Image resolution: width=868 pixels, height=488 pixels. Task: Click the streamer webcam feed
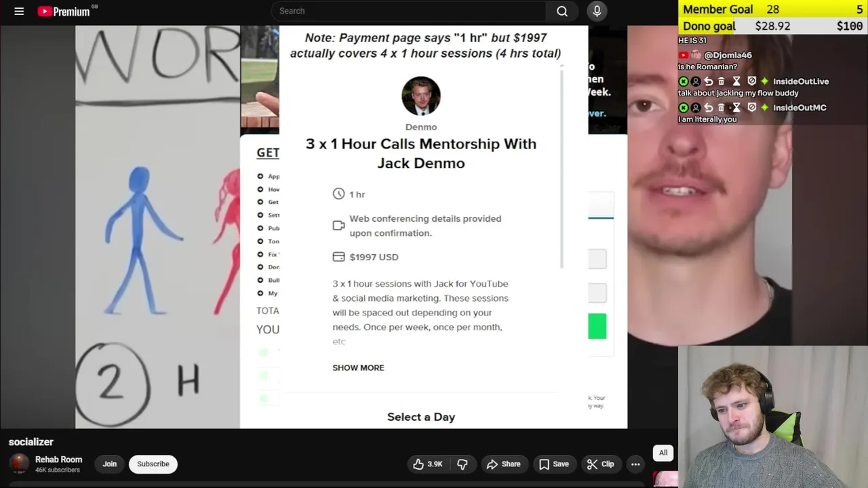[773, 417]
